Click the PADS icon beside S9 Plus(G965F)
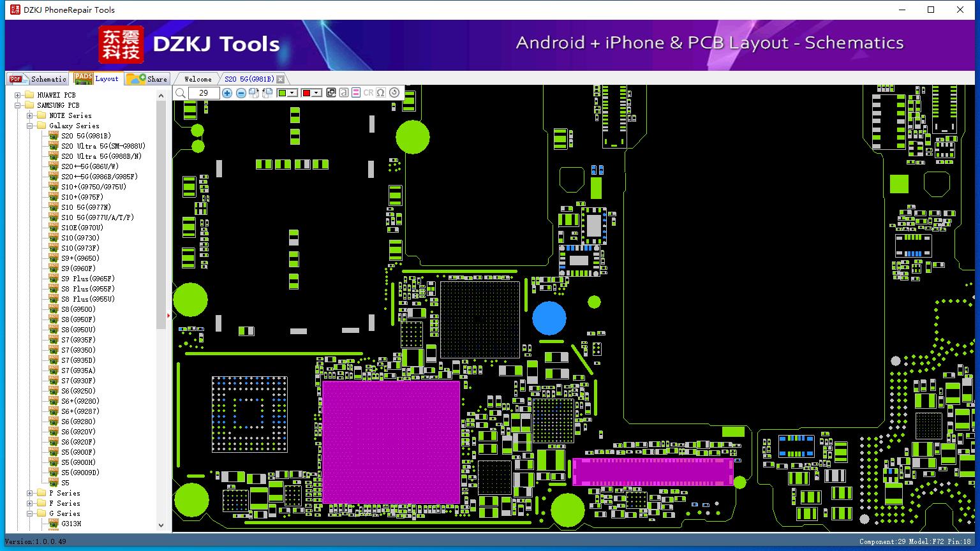Image resolution: width=980 pixels, height=551 pixels. coord(54,279)
